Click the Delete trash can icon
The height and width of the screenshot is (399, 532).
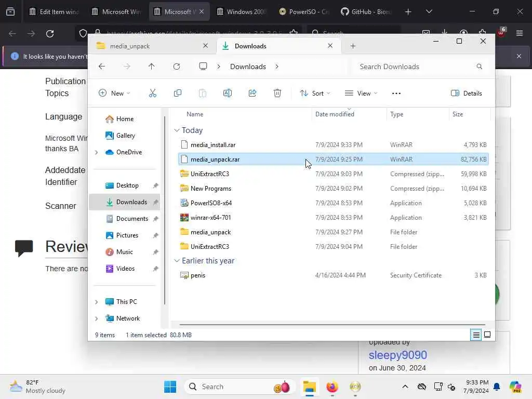277,94
